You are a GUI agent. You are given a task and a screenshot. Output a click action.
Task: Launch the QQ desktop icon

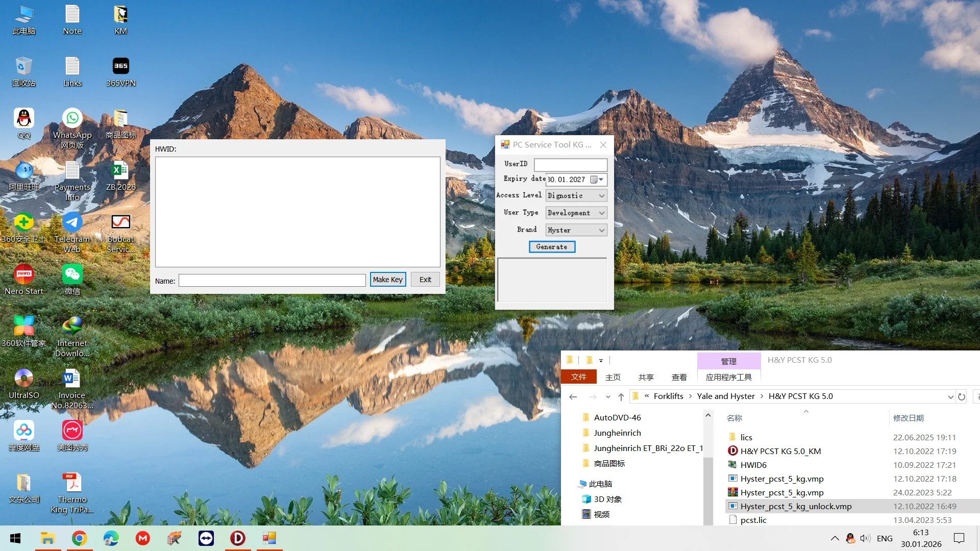click(23, 124)
